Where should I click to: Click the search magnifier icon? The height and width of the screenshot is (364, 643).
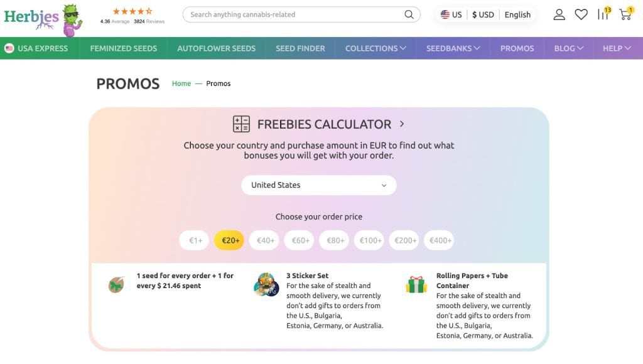pos(409,14)
